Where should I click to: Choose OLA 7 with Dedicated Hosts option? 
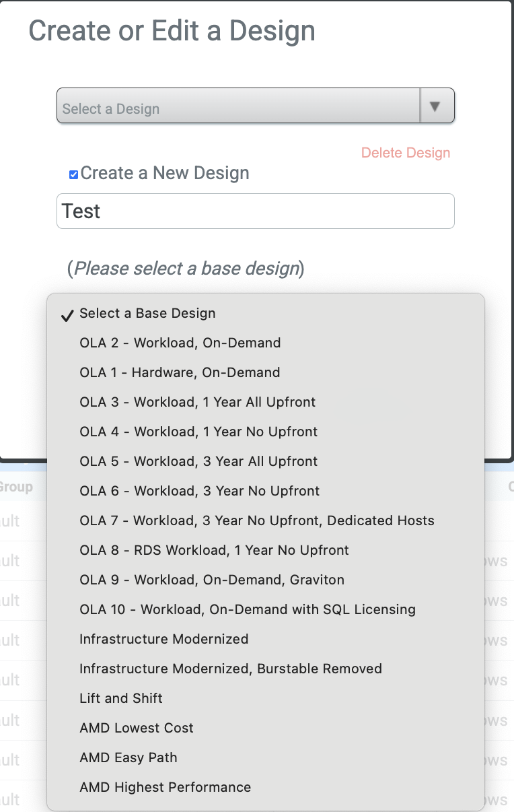(x=256, y=520)
